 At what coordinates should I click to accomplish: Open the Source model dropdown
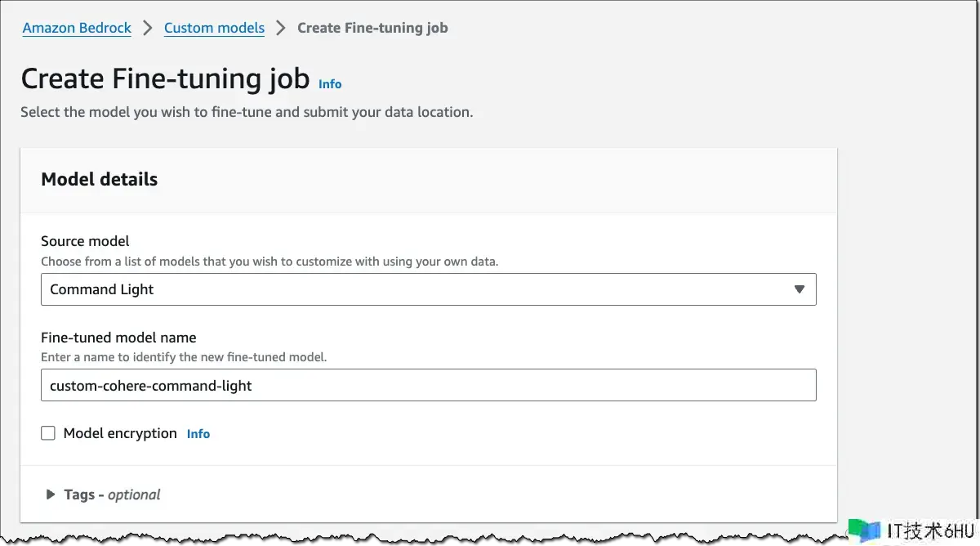[428, 289]
